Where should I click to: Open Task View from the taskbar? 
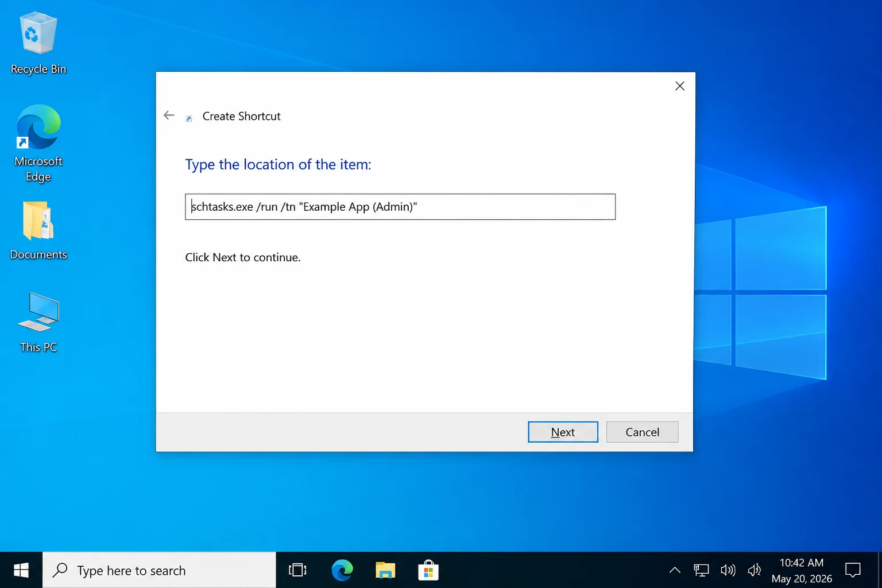297,570
